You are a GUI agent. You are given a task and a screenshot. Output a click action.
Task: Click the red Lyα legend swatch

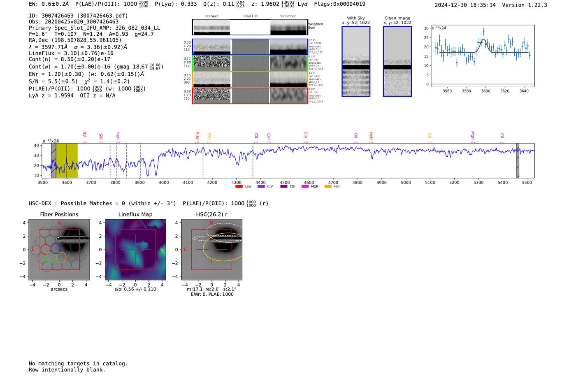239,186
